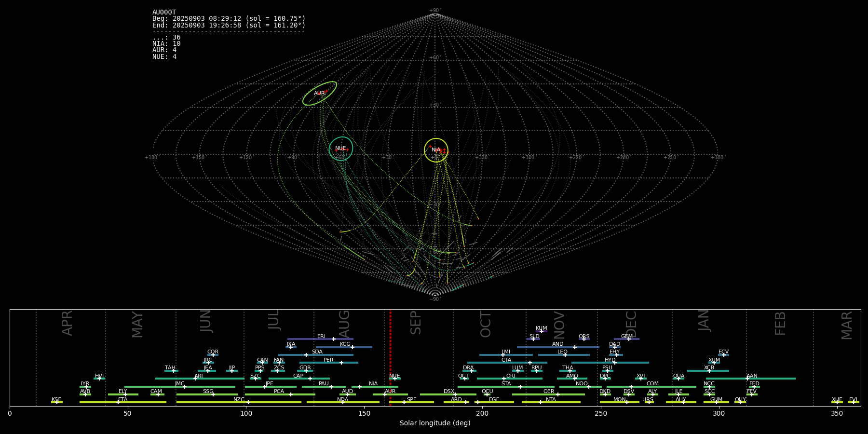Click the XCB shower label in the timeline
Image resolution: width=868 pixels, height=434 pixels.
(709, 368)
